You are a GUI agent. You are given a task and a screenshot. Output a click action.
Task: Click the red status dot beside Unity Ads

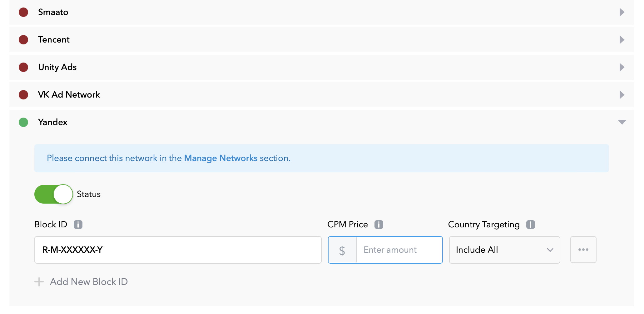pyautogui.click(x=23, y=67)
